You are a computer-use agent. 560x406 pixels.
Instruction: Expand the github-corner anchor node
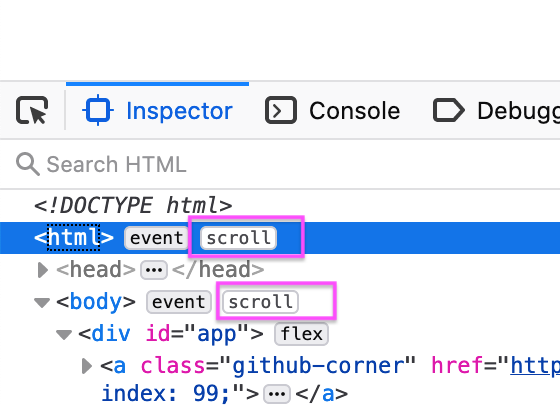87,366
